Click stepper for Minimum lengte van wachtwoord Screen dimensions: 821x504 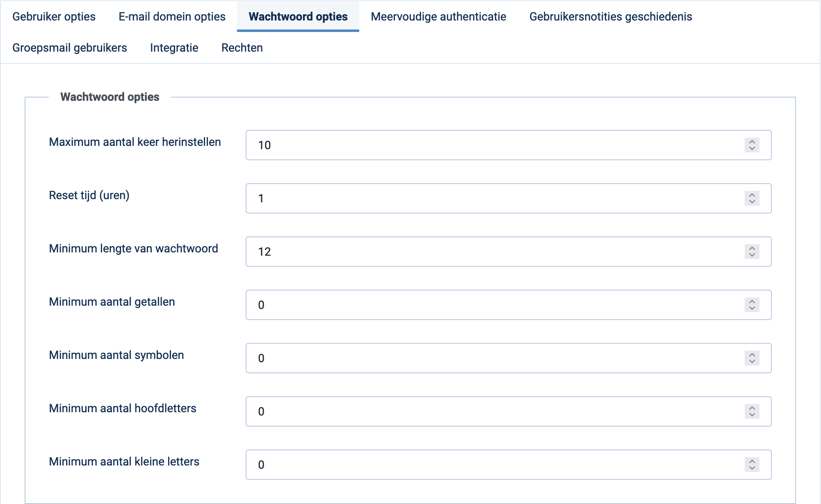coord(752,252)
